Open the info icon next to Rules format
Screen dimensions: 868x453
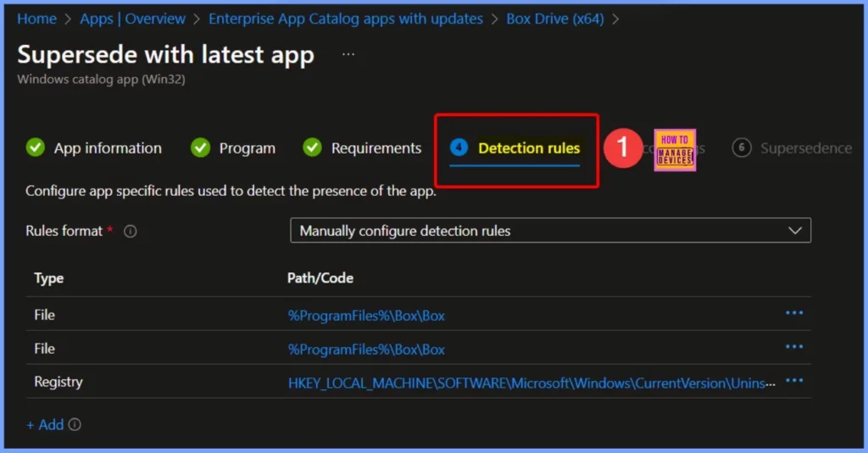point(130,231)
